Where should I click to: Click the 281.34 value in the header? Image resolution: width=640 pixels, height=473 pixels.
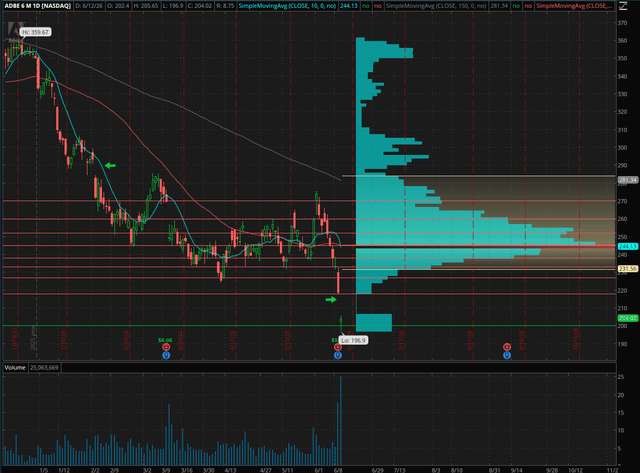[x=499, y=6]
